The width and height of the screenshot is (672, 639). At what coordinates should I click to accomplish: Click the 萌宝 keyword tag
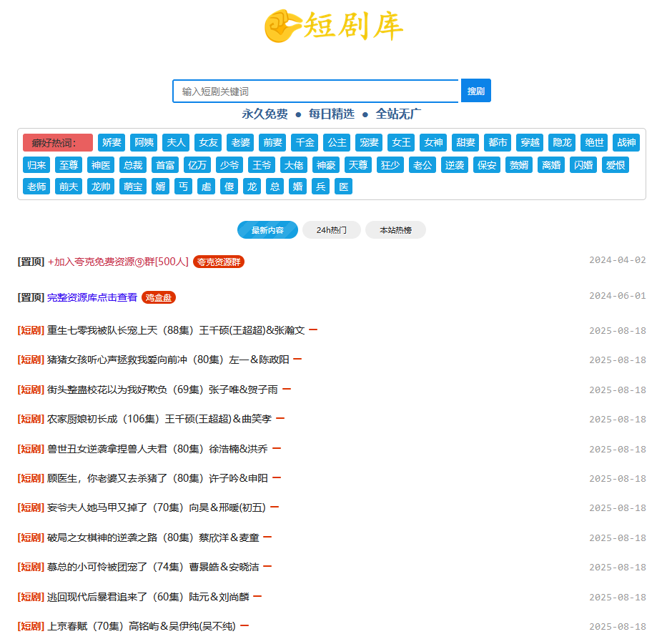pyautogui.click(x=133, y=187)
